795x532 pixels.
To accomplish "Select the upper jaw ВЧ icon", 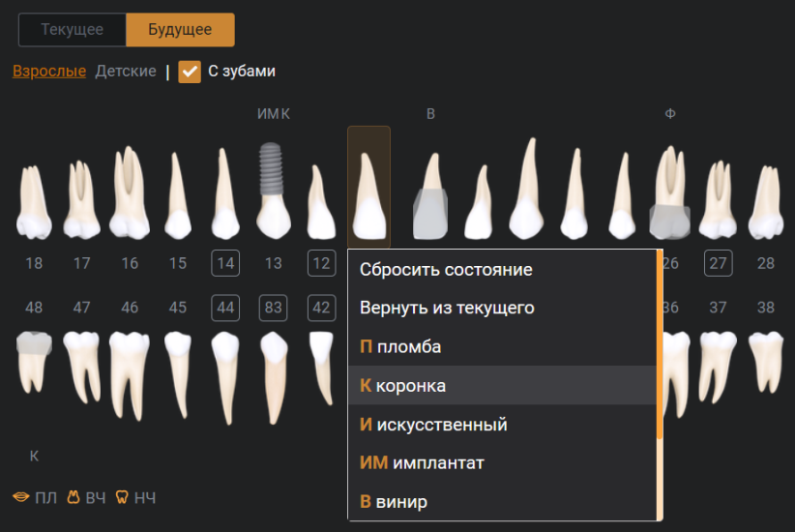I will (x=73, y=498).
